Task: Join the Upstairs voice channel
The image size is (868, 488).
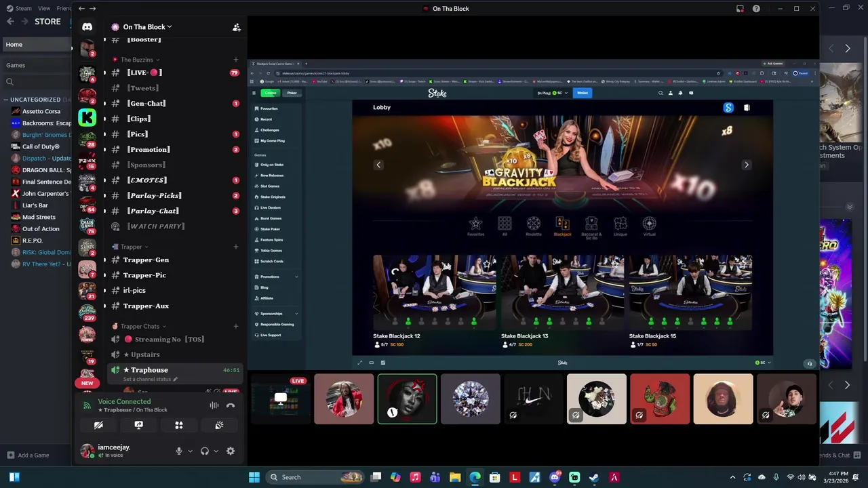Action: 142,354
